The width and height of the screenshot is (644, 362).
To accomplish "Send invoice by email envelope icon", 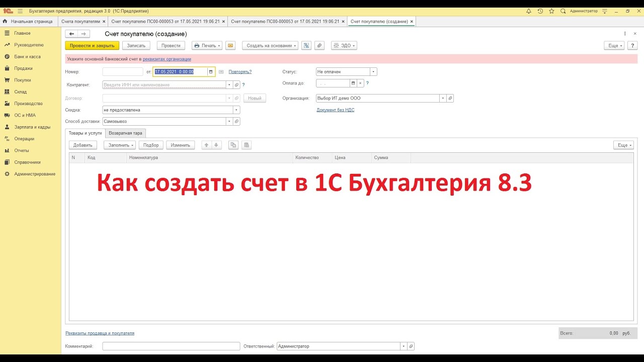I will click(x=230, y=45).
